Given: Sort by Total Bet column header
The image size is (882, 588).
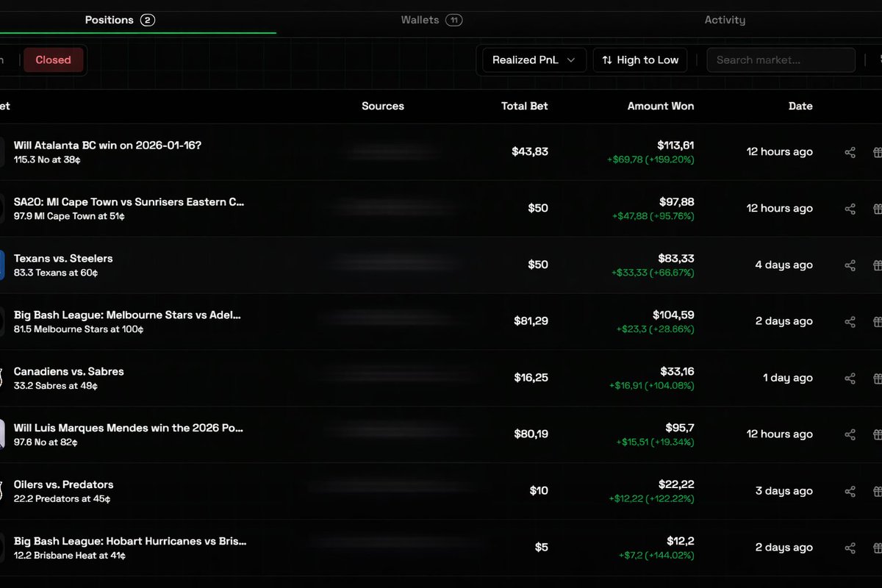Looking at the screenshot, I should (525, 106).
